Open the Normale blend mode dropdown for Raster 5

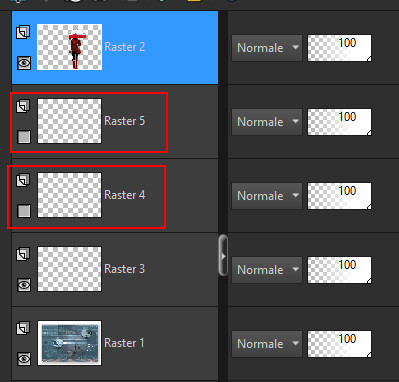point(267,122)
